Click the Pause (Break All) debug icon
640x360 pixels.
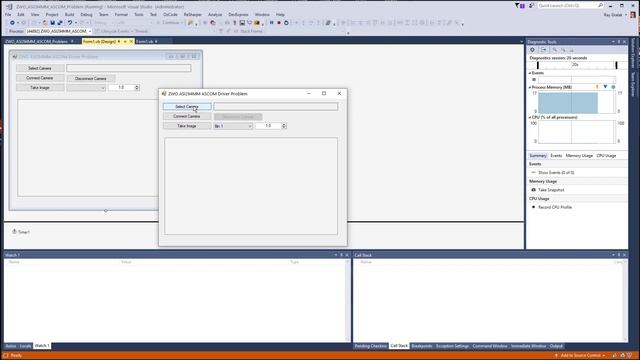tap(271, 23)
